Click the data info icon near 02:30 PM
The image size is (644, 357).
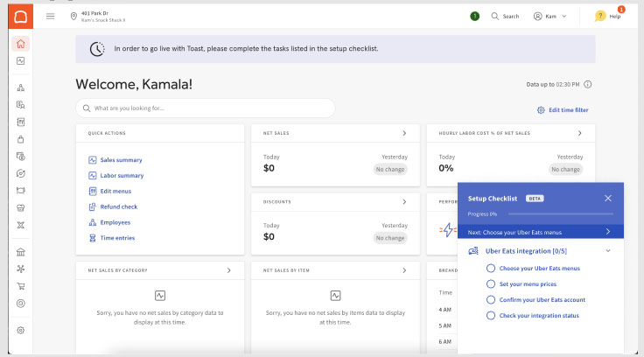588,85
